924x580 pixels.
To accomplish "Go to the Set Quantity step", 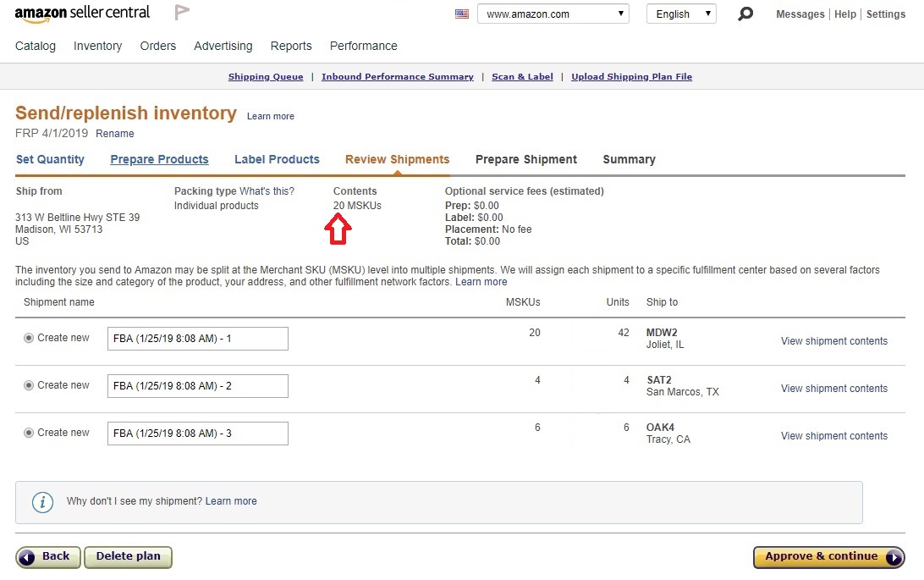I will pos(50,159).
